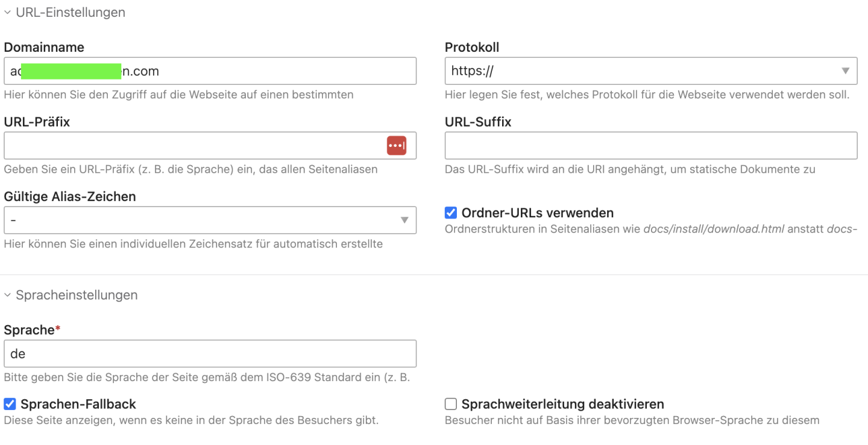Collapse the URL-Einstellungen section chevron
Screen dimensions: 868x445
7,13
